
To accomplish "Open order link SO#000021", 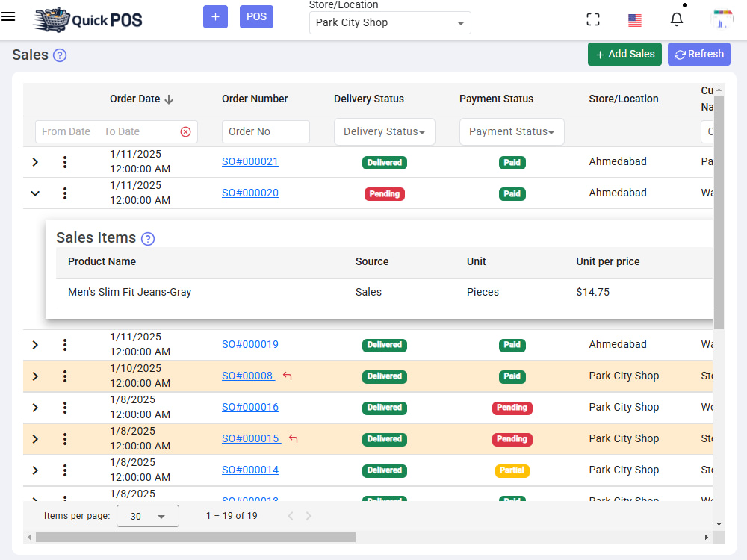I will pos(250,161).
